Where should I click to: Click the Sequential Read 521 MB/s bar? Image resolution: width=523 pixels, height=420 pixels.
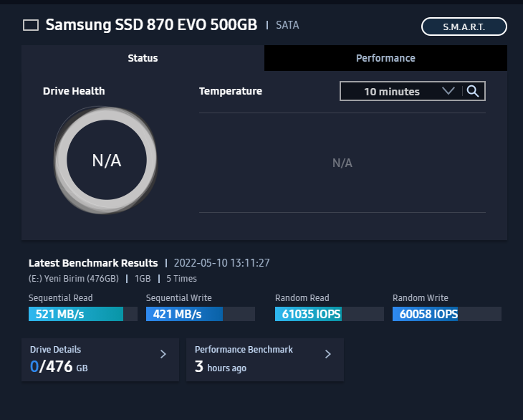(x=83, y=314)
